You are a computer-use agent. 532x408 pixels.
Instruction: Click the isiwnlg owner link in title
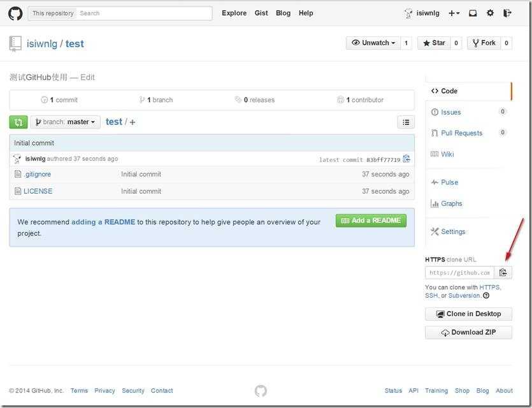pos(42,44)
